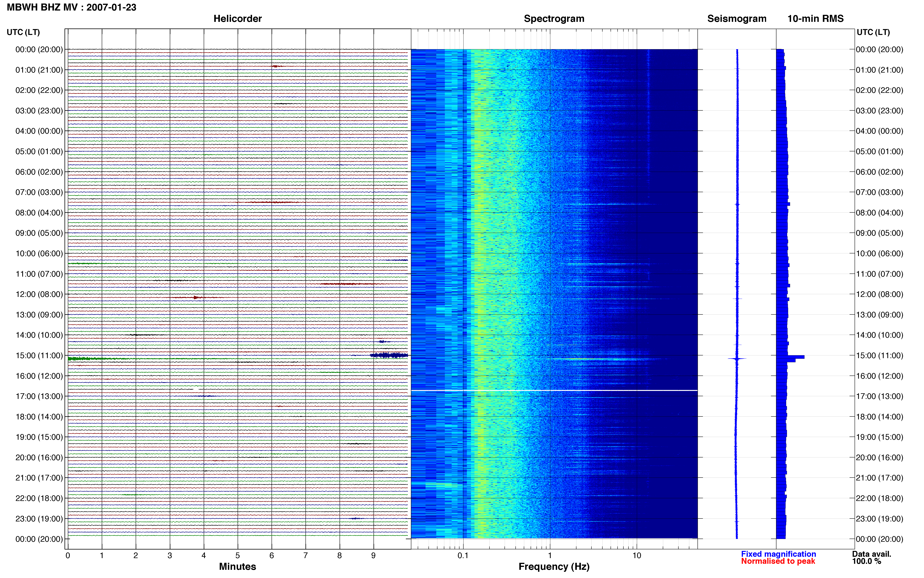Click right time label 14:00 (10:00)
The width and height of the screenshot is (924, 578).
(x=879, y=335)
